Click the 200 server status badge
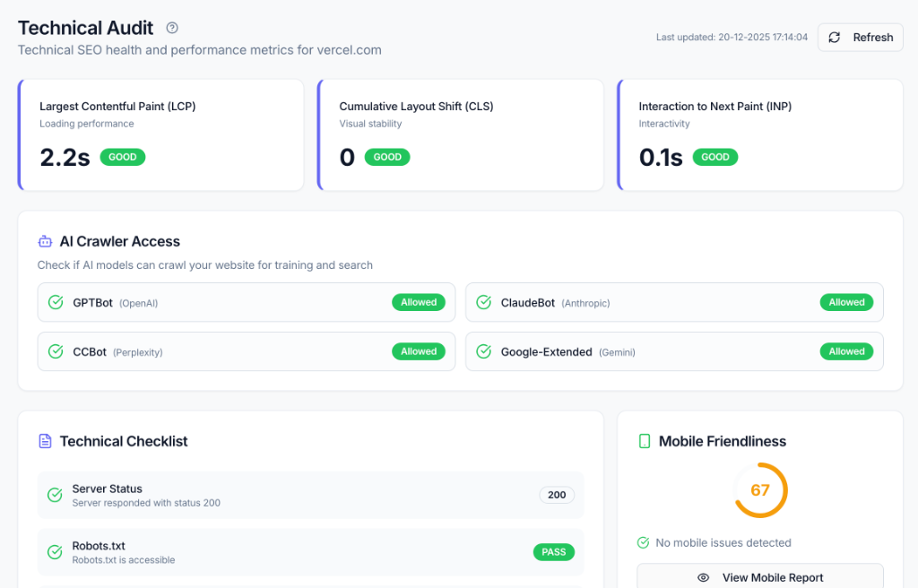Screen dimensions: 918x588 click(557, 494)
